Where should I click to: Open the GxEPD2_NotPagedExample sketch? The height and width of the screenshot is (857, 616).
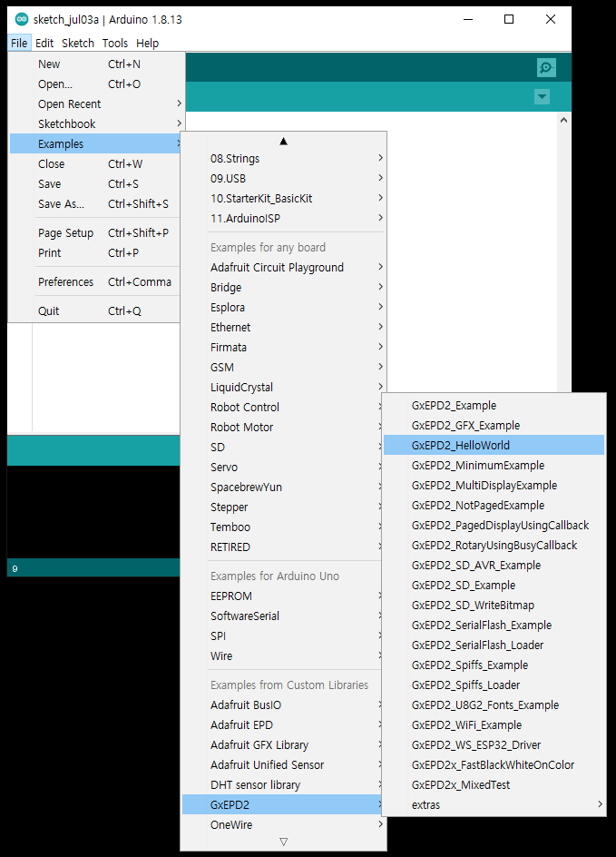[494, 505]
